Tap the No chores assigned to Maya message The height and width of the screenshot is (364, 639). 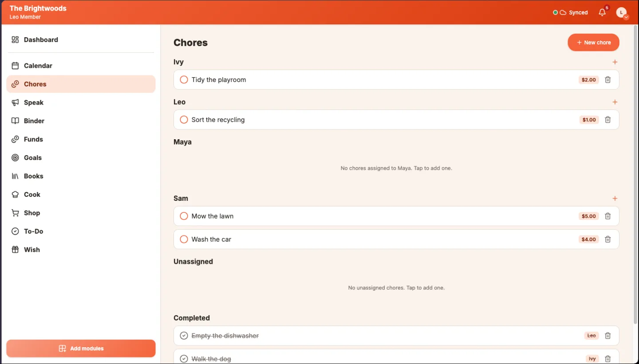click(x=396, y=168)
